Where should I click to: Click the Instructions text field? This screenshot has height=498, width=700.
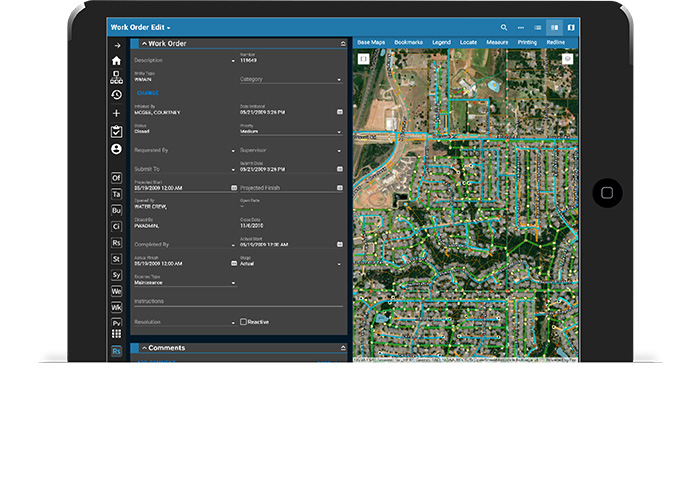coord(238,301)
